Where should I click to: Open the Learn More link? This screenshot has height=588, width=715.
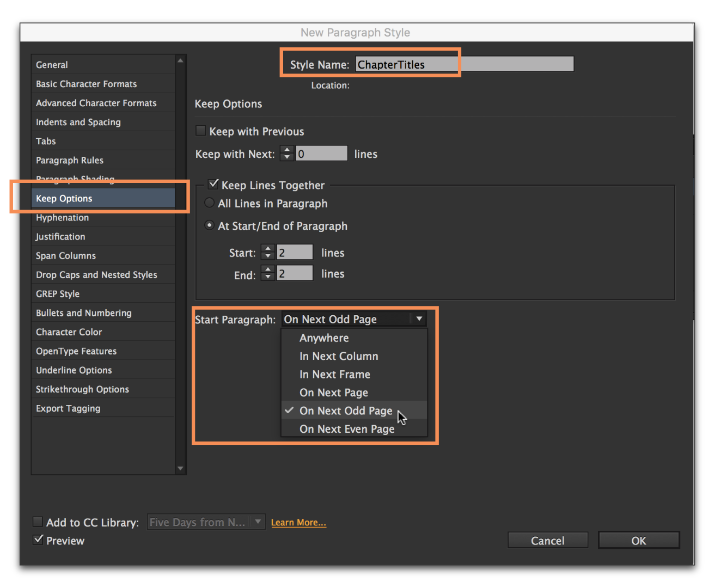tap(298, 522)
